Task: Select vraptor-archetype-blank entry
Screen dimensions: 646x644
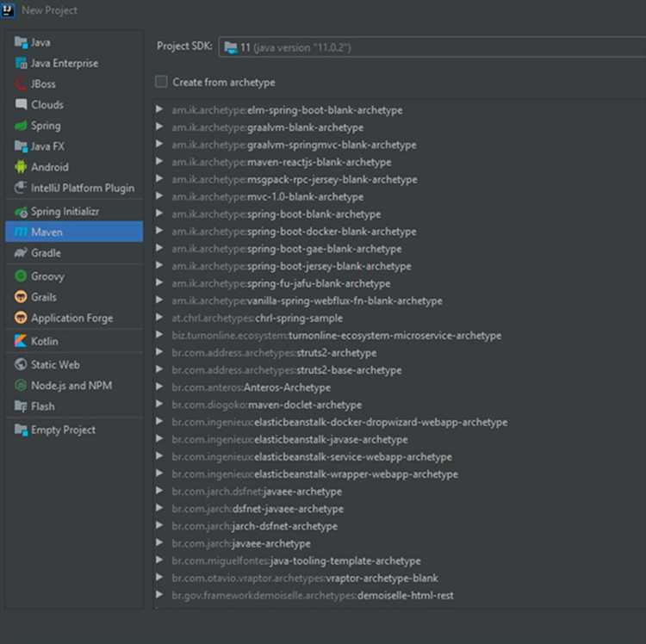Action: (305, 578)
